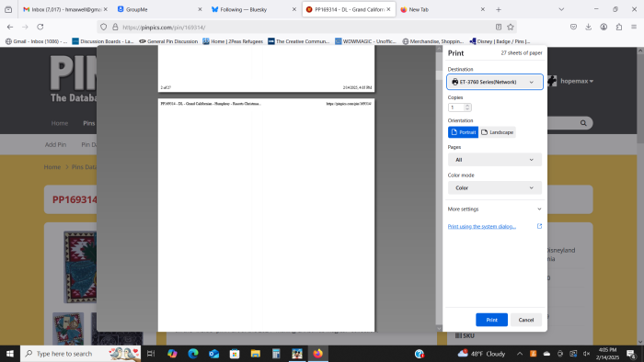Click the Copies number field

click(x=456, y=107)
